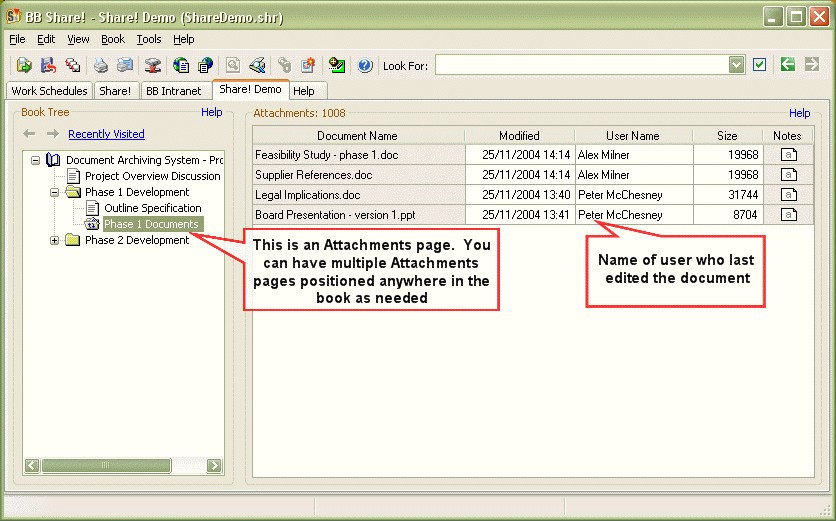Collapse the Document Archiving System root node

(35, 160)
